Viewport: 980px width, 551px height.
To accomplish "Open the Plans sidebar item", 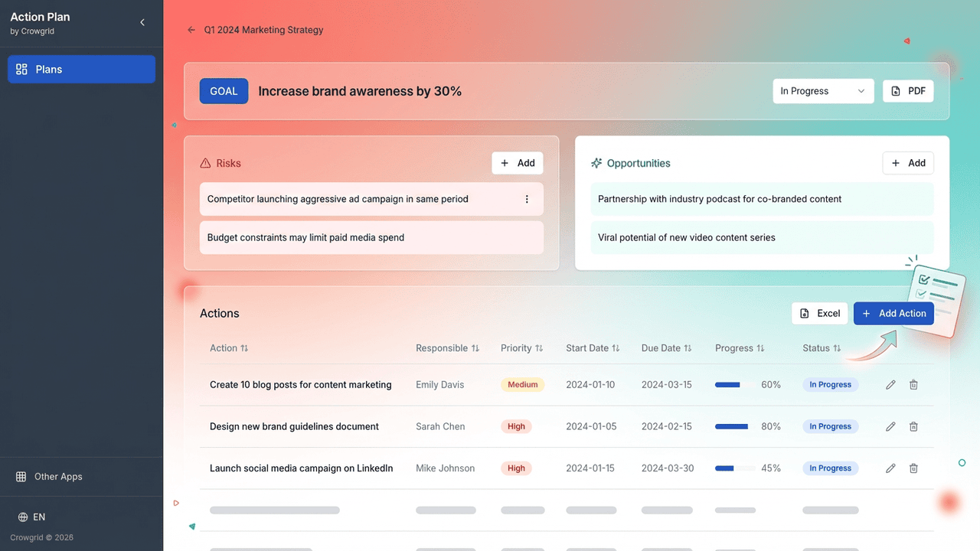I will tap(81, 69).
